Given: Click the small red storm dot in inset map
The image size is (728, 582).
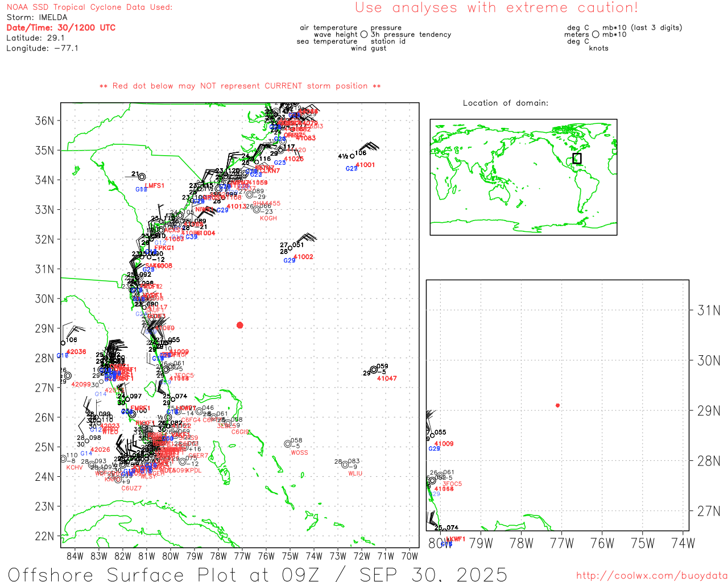Looking at the screenshot, I should coord(557,405).
